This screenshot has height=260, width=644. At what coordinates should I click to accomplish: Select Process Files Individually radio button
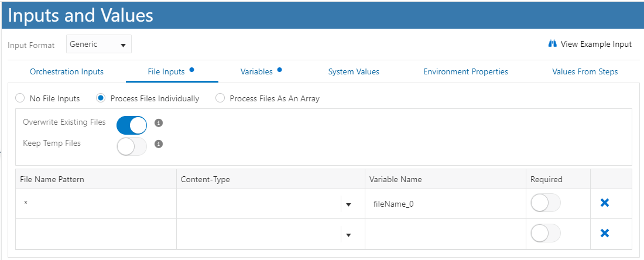(101, 98)
